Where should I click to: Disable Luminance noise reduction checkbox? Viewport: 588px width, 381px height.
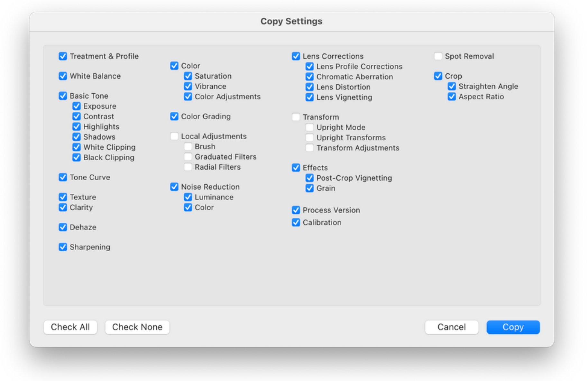(188, 197)
